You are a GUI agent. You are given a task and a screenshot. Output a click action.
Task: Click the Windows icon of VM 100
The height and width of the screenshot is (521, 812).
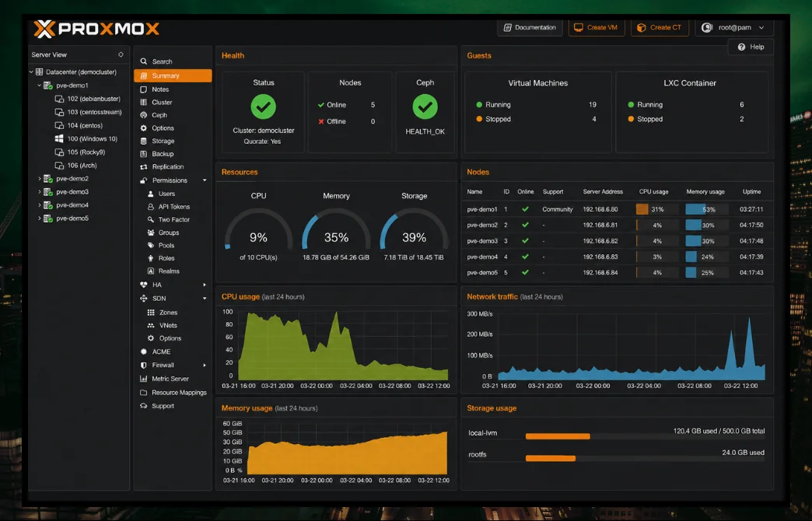pos(59,138)
